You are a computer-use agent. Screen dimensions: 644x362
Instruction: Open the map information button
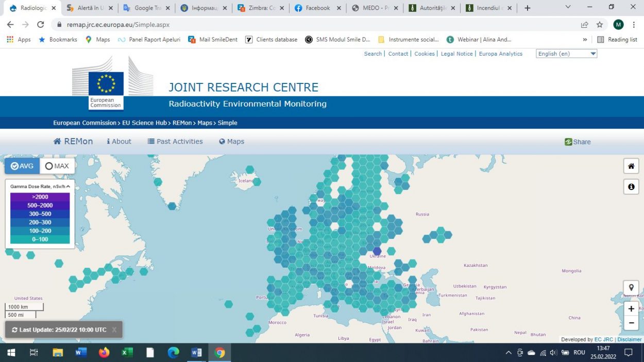[x=631, y=186]
